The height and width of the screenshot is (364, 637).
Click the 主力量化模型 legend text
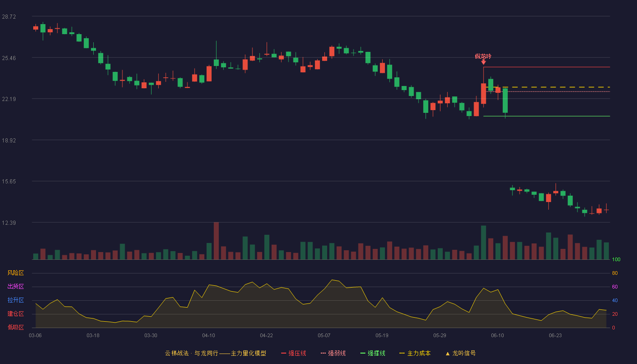[x=248, y=353]
